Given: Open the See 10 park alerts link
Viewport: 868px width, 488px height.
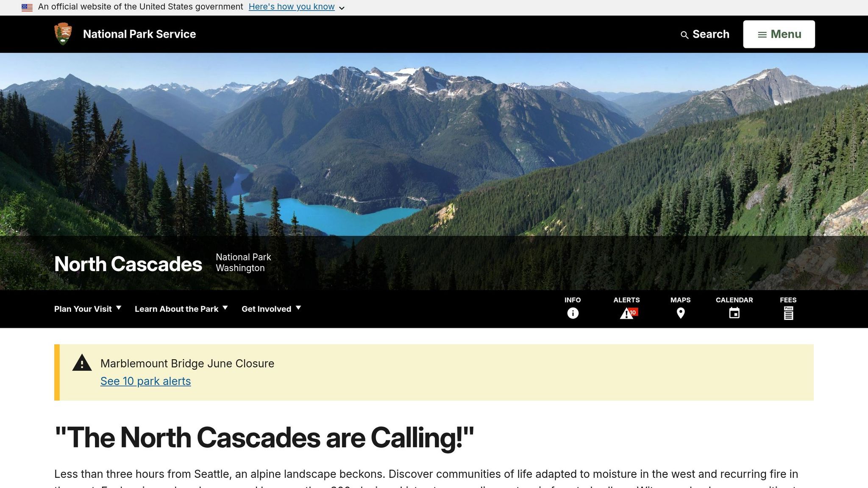Looking at the screenshot, I should 145,381.
